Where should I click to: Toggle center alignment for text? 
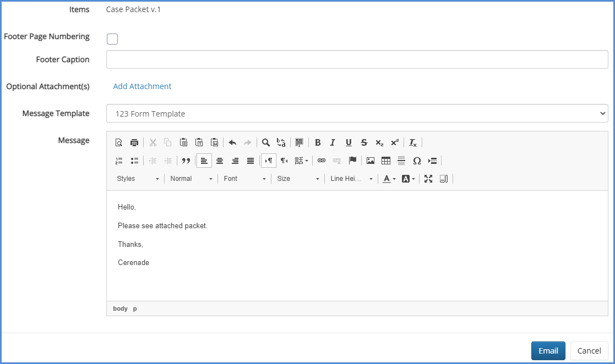click(220, 161)
